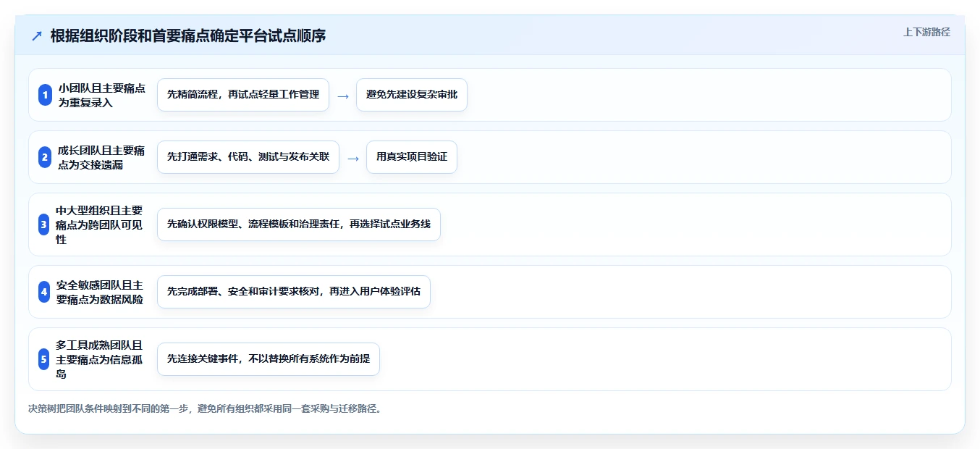The height and width of the screenshot is (449, 980).
Task: Click the 先连接关键事件 box
Action: (269, 359)
